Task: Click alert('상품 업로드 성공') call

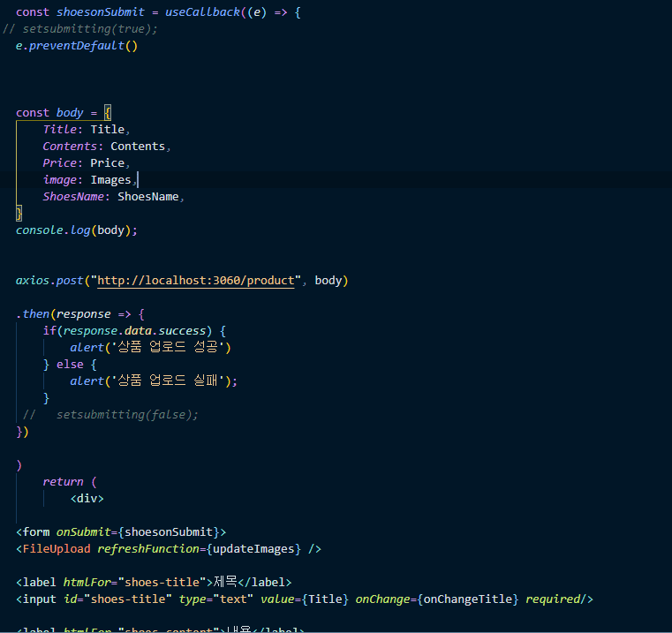Action: 150,348
